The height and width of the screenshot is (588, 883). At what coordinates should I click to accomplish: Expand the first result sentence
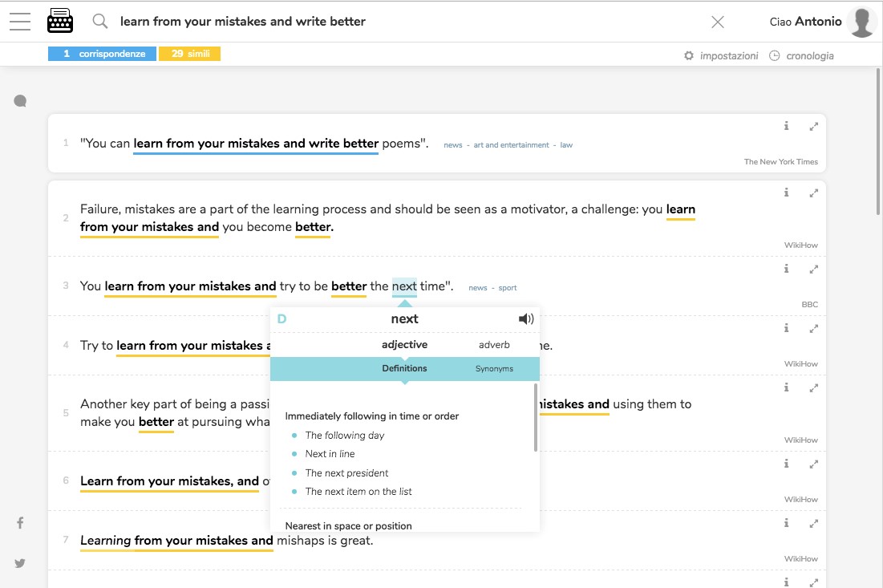point(814,126)
